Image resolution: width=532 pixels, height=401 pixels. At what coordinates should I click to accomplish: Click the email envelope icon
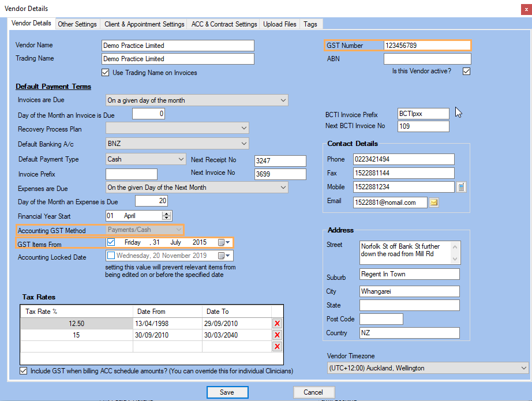click(433, 203)
